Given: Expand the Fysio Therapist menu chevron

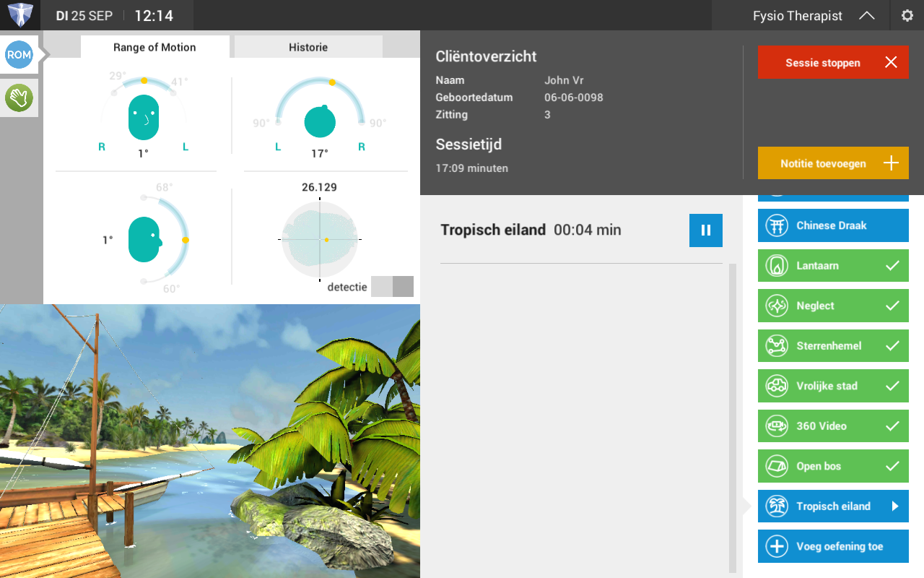Looking at the screenshot, I should (x=867, y=16).
